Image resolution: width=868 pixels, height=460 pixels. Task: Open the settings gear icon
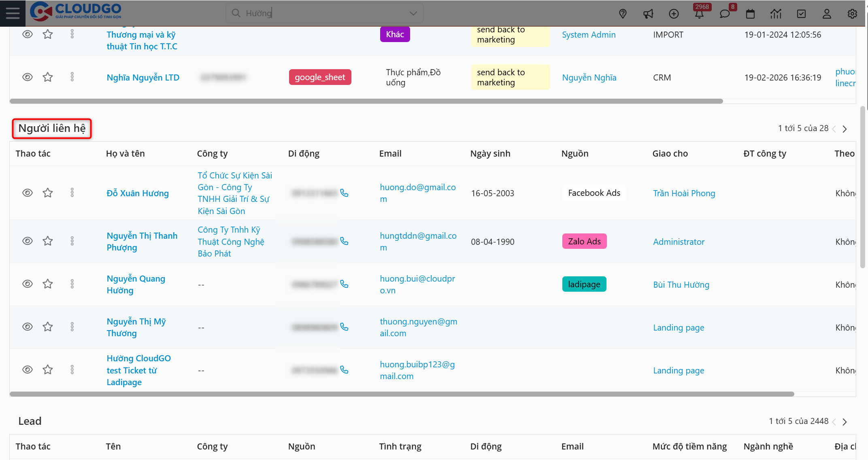pyautogui.click(x=852, y=14)
